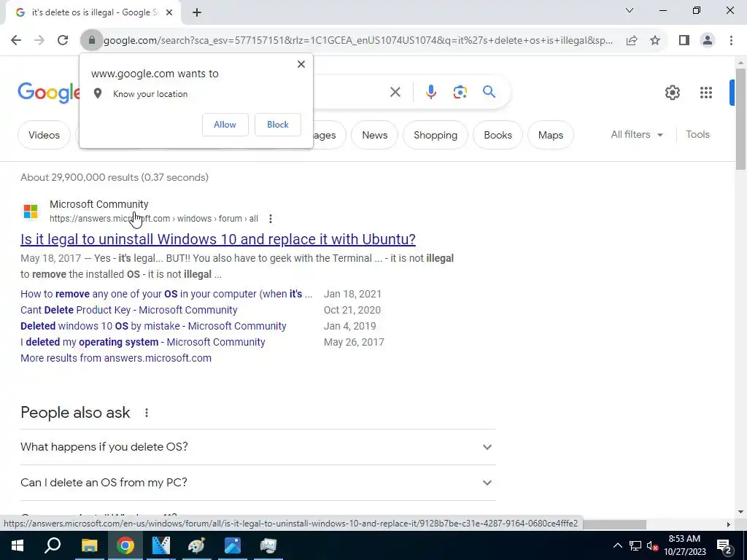Open 'Deleted windows 10 OS by mistake' link
The height and width of the screenshot is (560, 747).
point(153,326)
